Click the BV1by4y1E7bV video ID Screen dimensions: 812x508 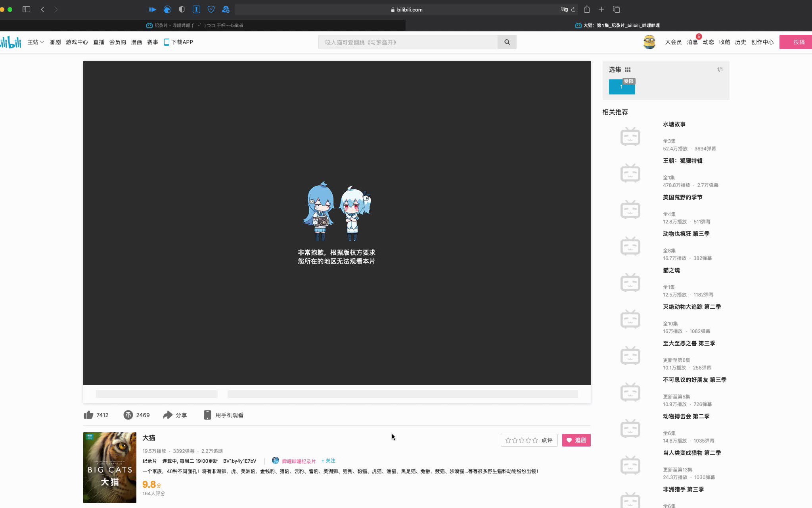(x=239, y=461)
